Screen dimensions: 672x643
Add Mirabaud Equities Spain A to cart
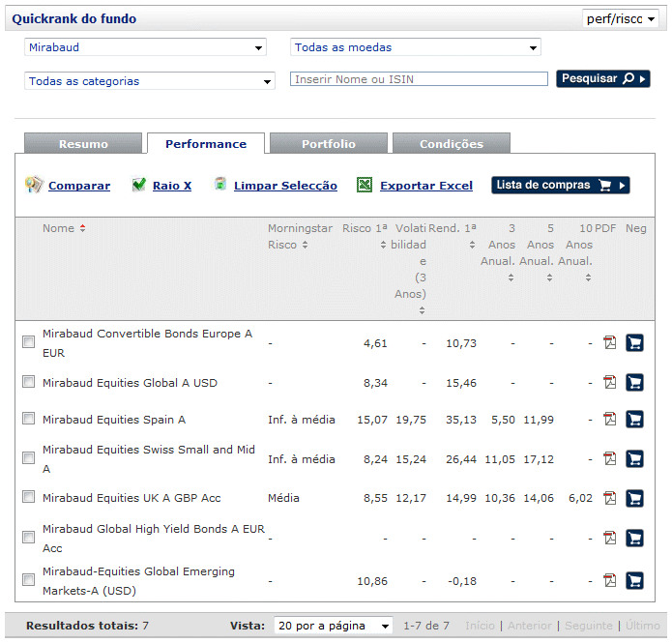pyautogui.click(x=634, y=419)
